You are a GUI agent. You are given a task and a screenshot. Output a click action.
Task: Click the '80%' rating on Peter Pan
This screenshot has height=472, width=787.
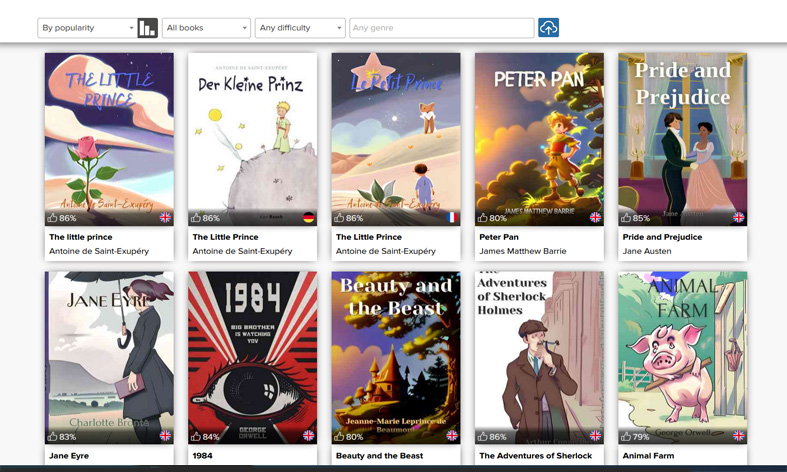click(x=498, y=218)
